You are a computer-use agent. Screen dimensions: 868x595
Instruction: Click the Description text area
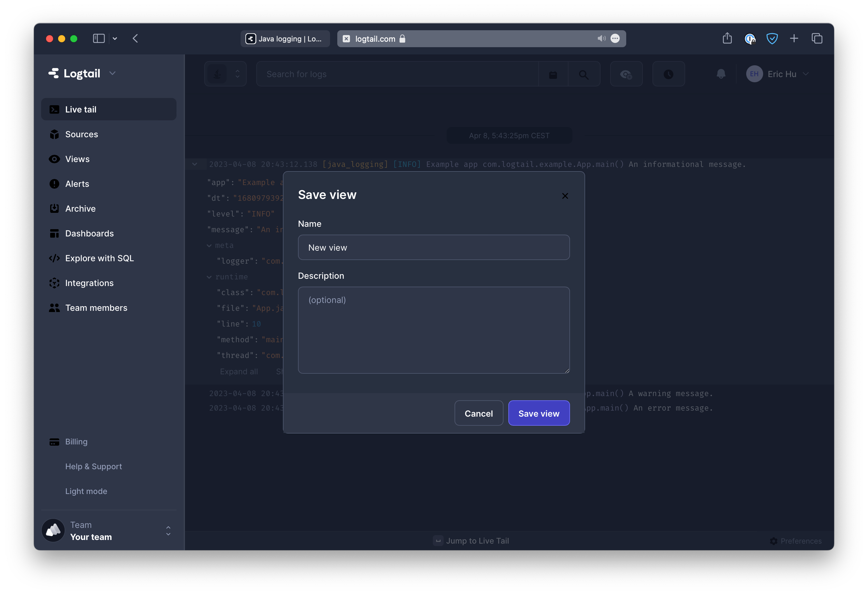434,330
